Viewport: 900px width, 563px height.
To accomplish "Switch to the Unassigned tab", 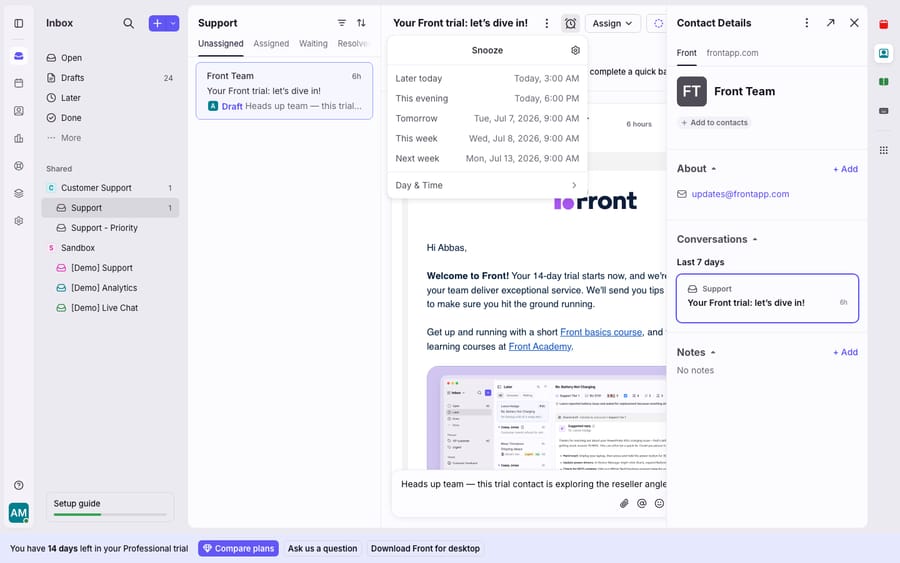I will pyautogui.click(x=220, y=44).
